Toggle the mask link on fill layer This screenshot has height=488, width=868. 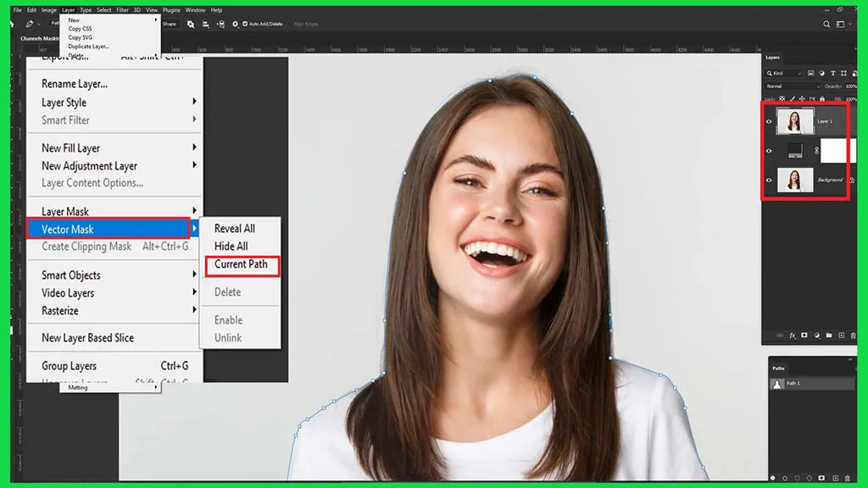(x=816, y=151)
